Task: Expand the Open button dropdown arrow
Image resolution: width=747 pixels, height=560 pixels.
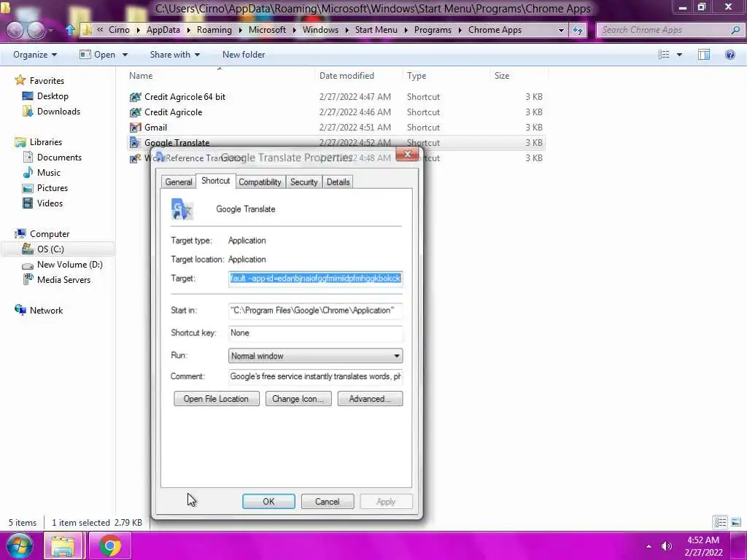Action: 125,55
